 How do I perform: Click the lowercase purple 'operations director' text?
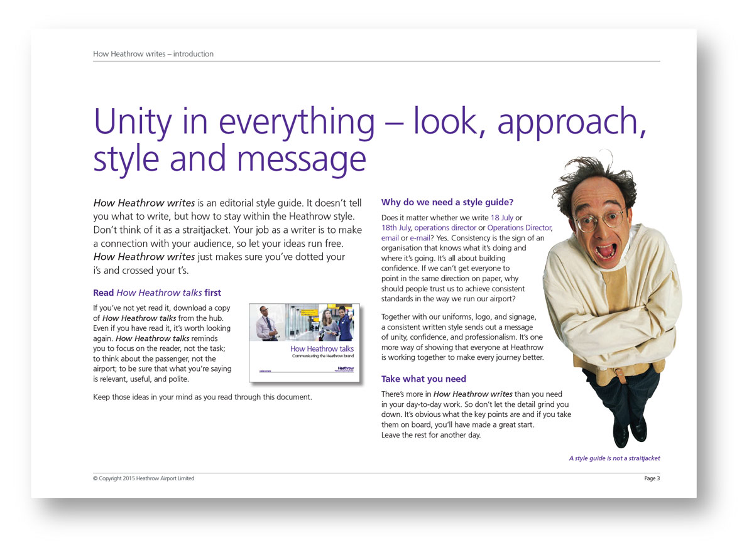[x=445, y=228]
